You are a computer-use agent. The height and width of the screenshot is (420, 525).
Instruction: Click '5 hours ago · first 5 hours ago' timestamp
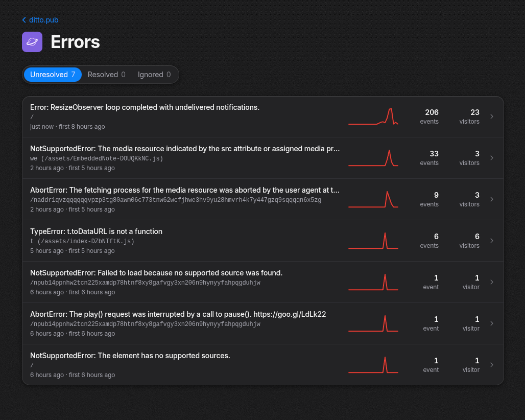tap(73, 251)
